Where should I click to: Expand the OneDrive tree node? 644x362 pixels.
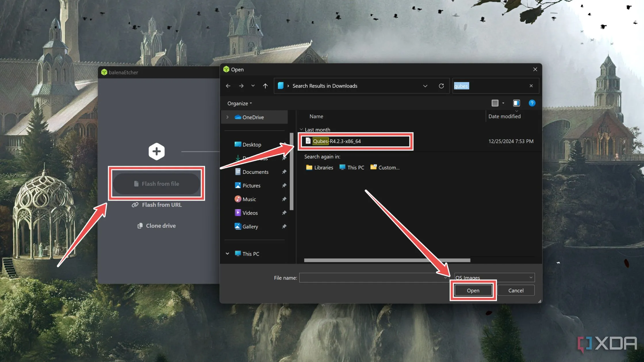(227, 117)
